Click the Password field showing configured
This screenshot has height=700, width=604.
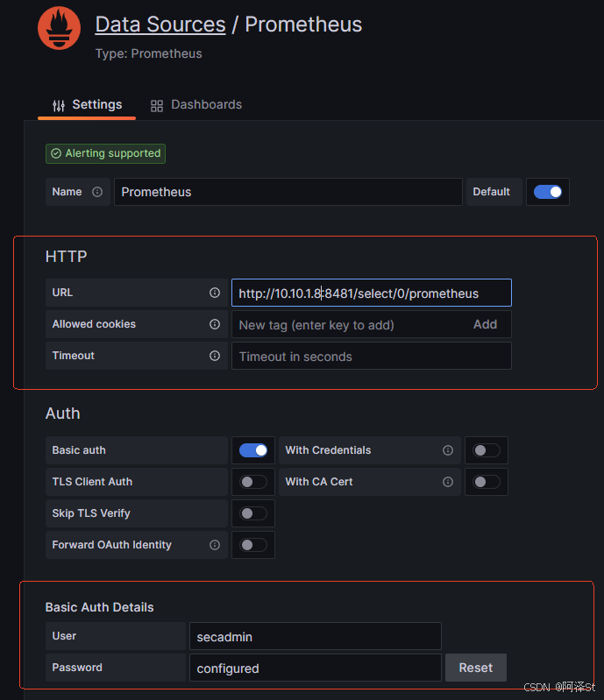click(316, 668)
